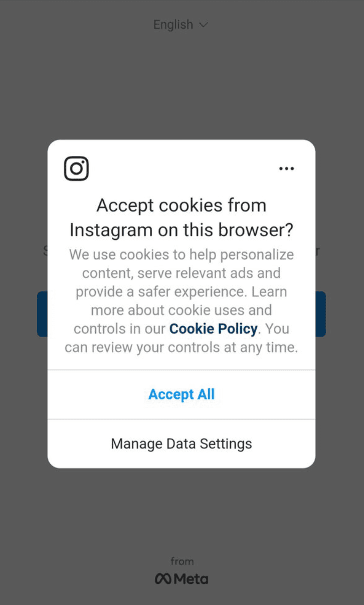Click 'can review your controls at any time' text
Screen dimensions: 364x605
(181, 347)
